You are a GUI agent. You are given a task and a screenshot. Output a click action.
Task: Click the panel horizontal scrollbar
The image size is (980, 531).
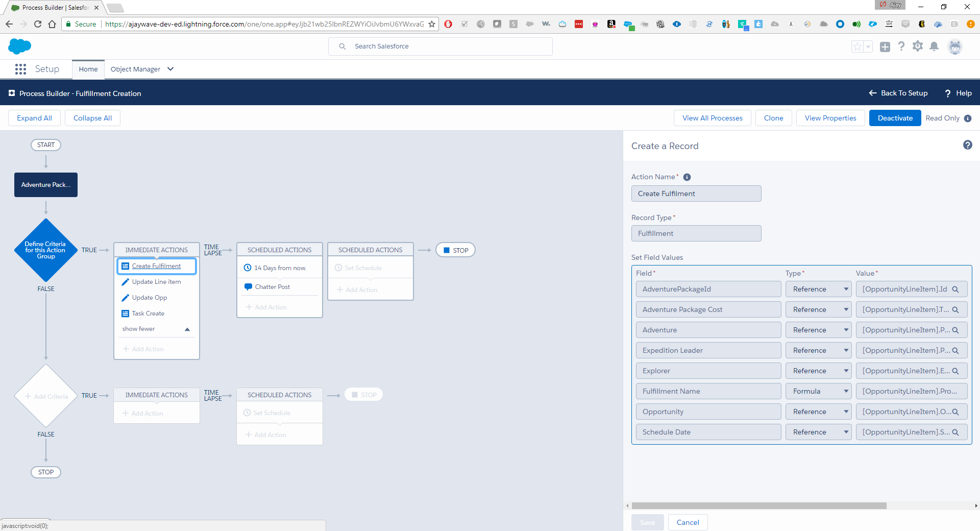(759, 505)
